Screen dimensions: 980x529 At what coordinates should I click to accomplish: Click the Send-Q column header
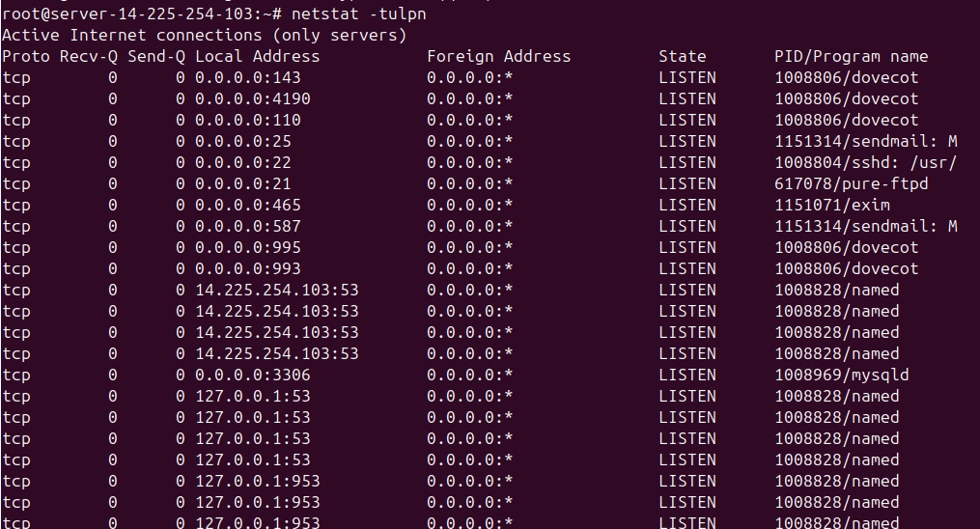tap(155, 56)
